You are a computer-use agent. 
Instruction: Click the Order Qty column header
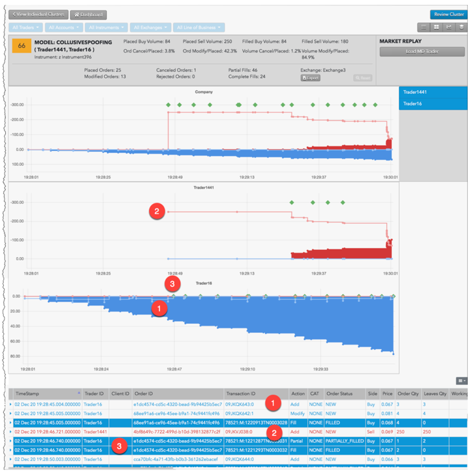(408, 394)
